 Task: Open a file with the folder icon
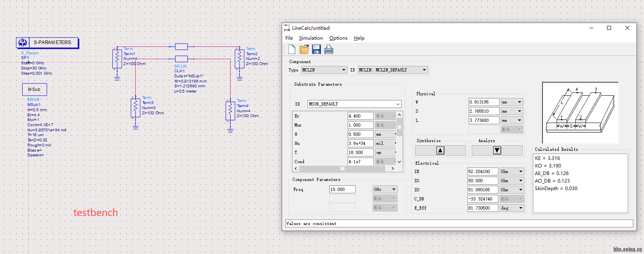(x=304, y=49)
